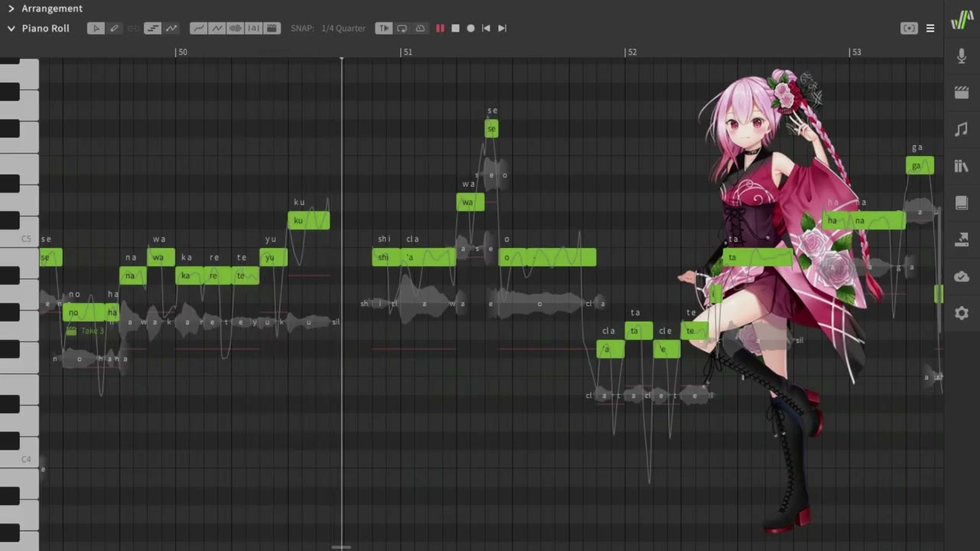This screenshot has height=551, width=980.
Task: Expand the Arrangement section
Action: tap(11, 8)
